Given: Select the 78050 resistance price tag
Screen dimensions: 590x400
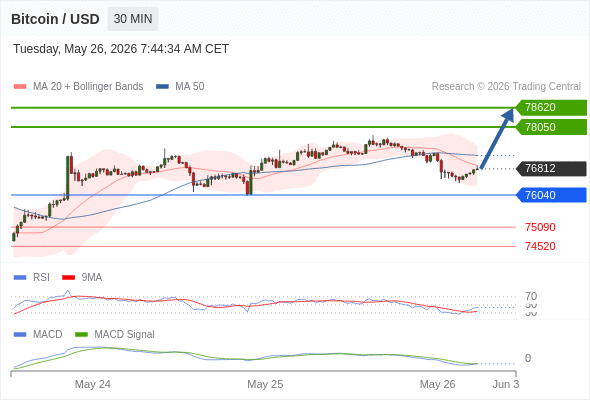Looking at the screenshot, I should point(551,127).
